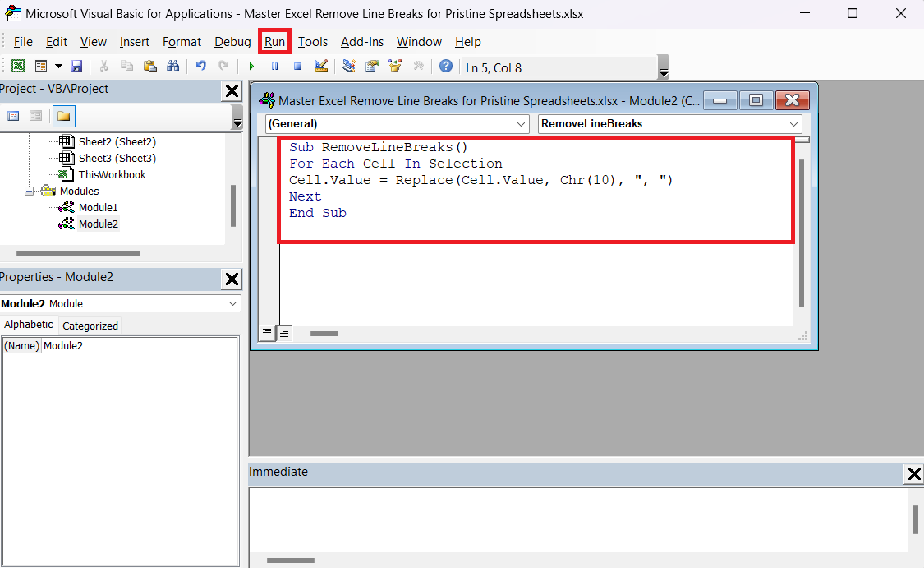Close the Properties - Module2 pane
924x568 pixels.
pyautogui.click(x=232, y=279)
